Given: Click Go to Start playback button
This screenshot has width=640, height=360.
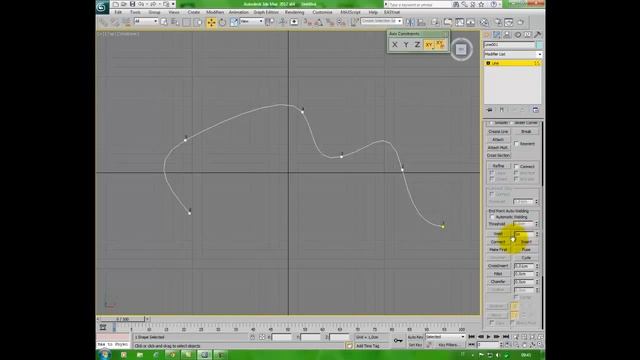Looking at the screenshot, I should 471,337.
